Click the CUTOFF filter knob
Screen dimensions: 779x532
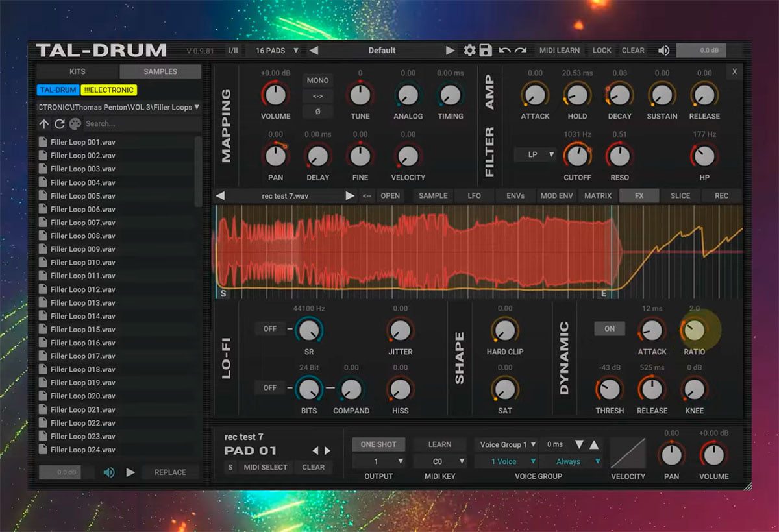click(577, 155)
